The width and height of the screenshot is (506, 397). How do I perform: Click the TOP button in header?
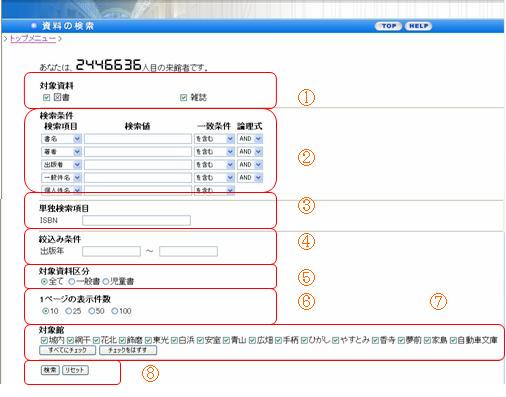click(388, 26)
